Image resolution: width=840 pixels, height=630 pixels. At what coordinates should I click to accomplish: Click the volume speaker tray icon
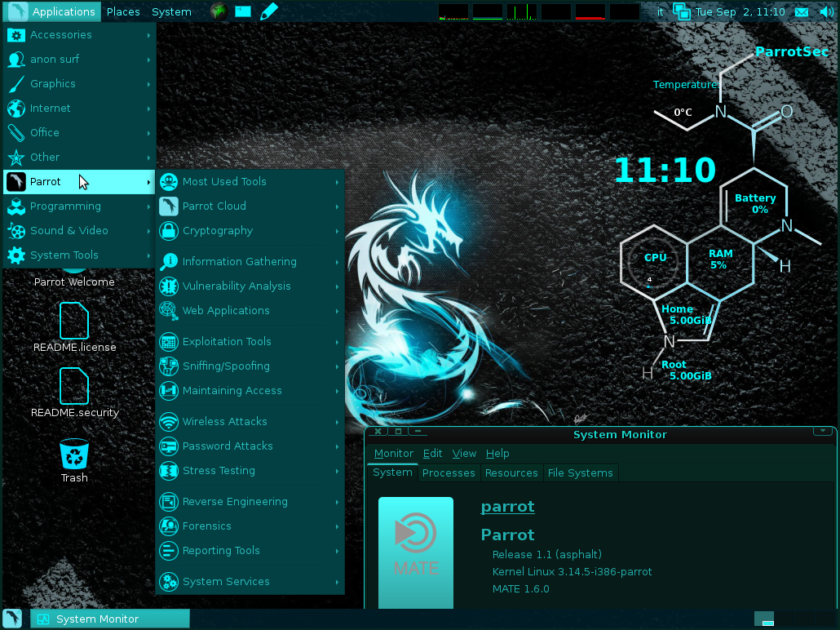826,11
